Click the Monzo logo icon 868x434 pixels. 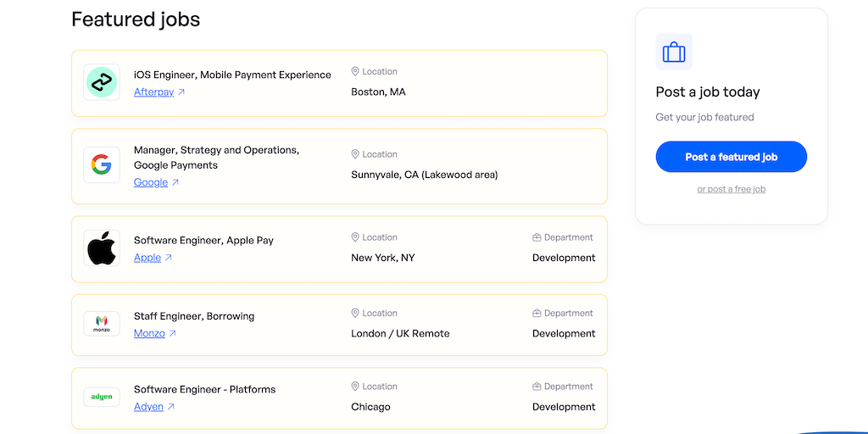pos(102,323)
